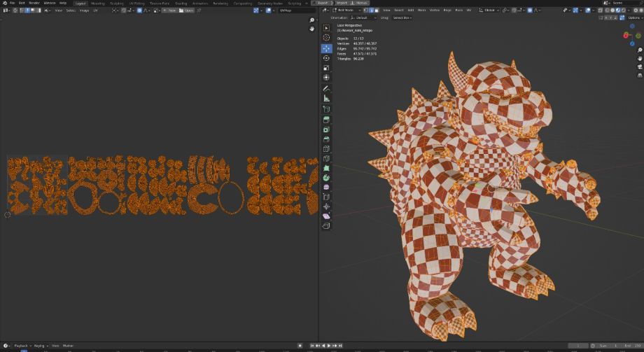Open the Drag Select Box dropdown
Screen dimensions: 644x352
[x=402, y=17]
